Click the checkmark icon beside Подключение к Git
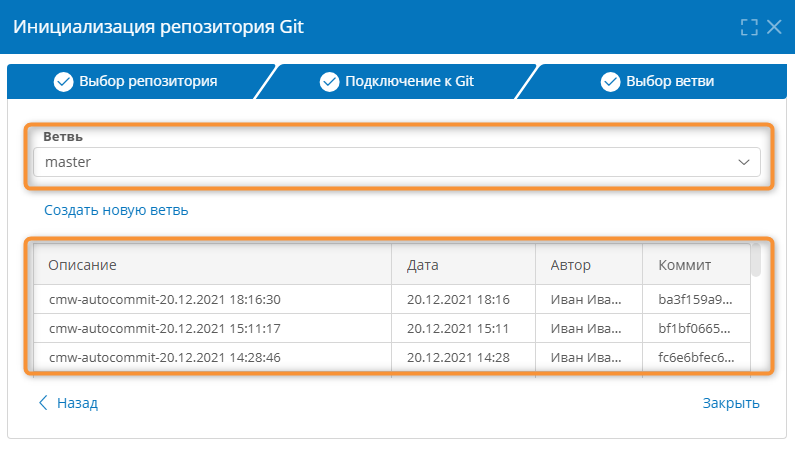Viewport: 795px width, 457px height. 330,82
